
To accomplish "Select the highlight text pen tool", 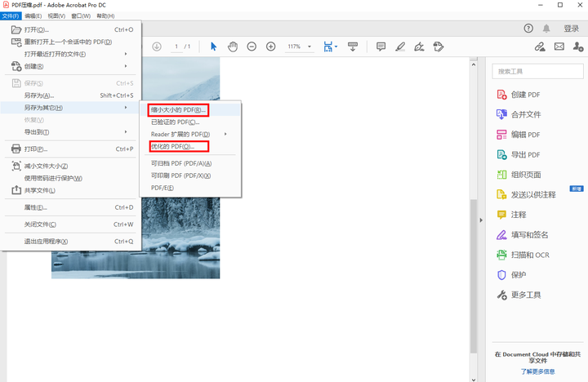I will click(x=400, y=47).
